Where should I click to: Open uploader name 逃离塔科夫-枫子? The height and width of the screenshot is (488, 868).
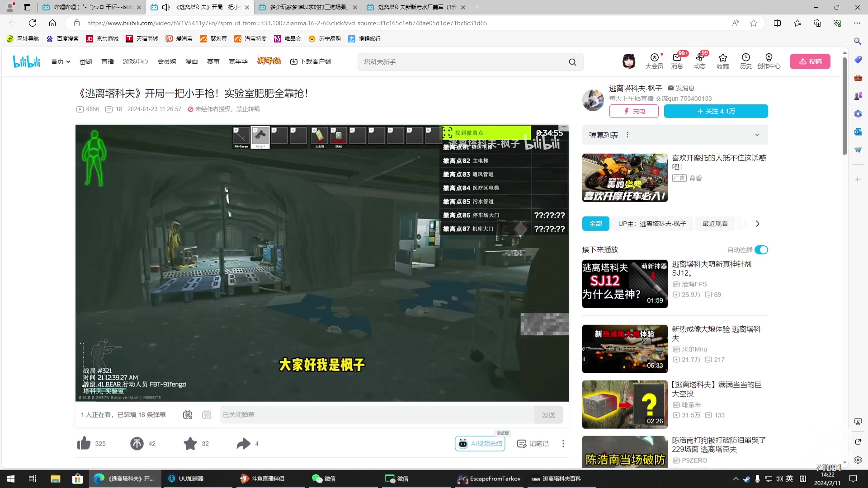[x=636, y=88]
